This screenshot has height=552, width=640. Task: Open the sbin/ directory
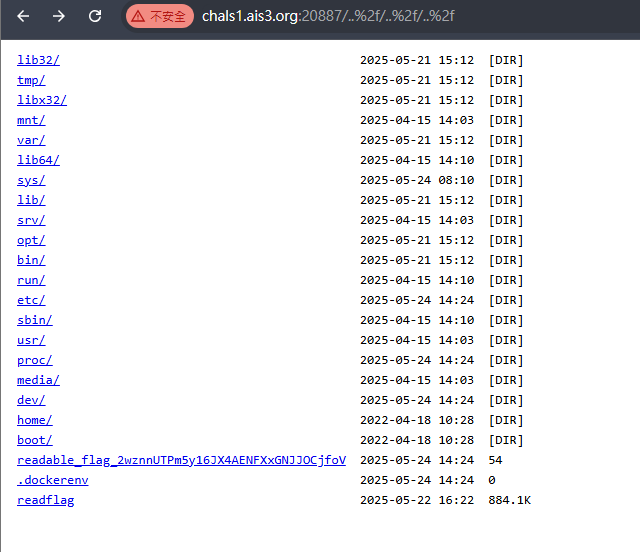pos(35,320)
